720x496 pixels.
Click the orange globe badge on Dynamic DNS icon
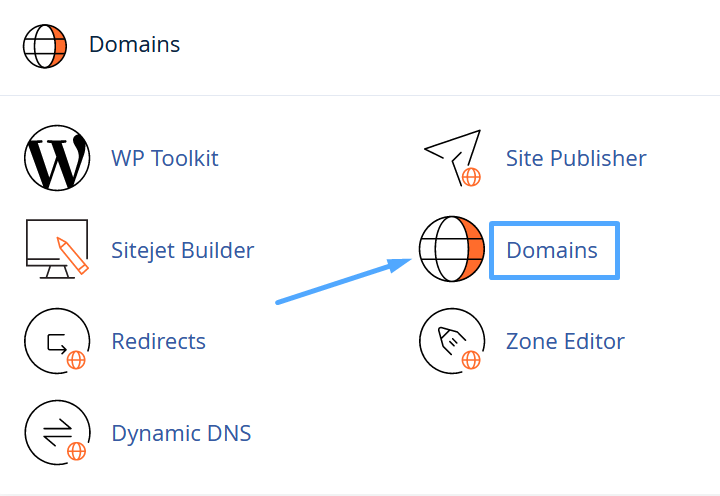click(75, 451)
